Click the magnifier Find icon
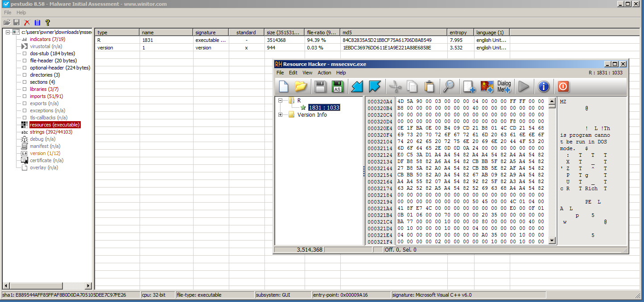Viewport: 644px width, 302px height. point(448,86)
